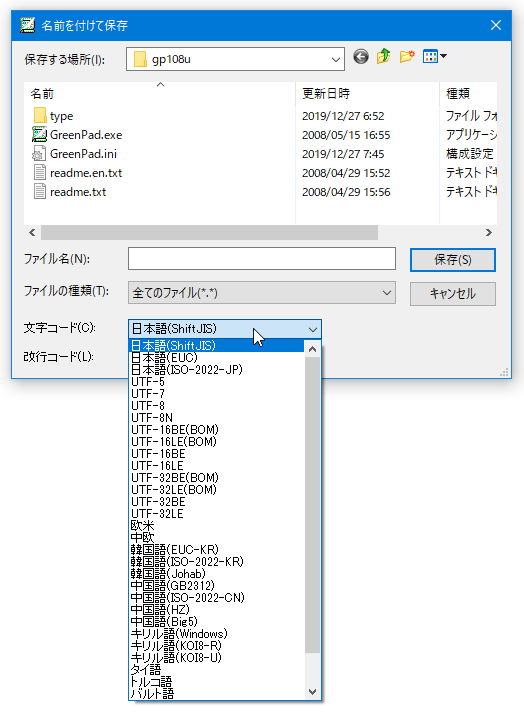The height and width of the screenshot is (712, 524).
Task: Click the 保存(S) button
Action: [453, 260]
